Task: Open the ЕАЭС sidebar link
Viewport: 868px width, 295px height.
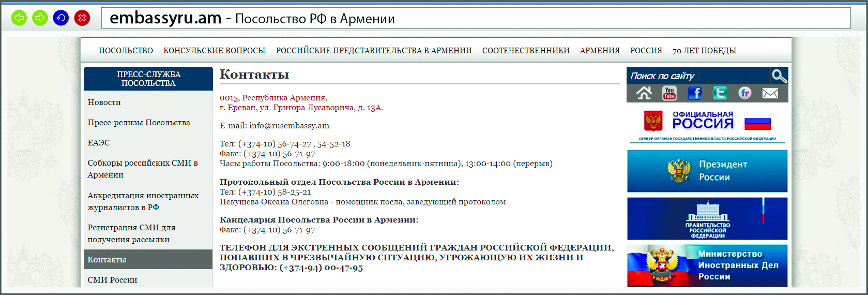Action: coord(99,143)
